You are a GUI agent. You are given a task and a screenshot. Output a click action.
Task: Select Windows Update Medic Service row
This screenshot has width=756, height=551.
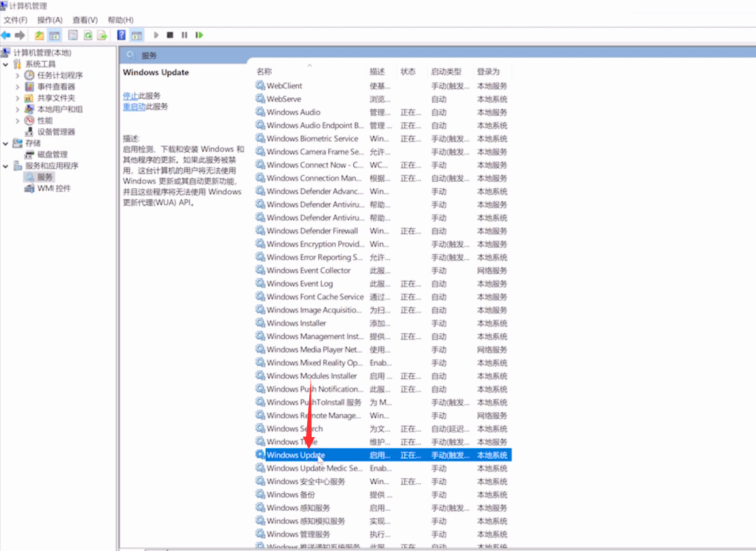point(383,468)
